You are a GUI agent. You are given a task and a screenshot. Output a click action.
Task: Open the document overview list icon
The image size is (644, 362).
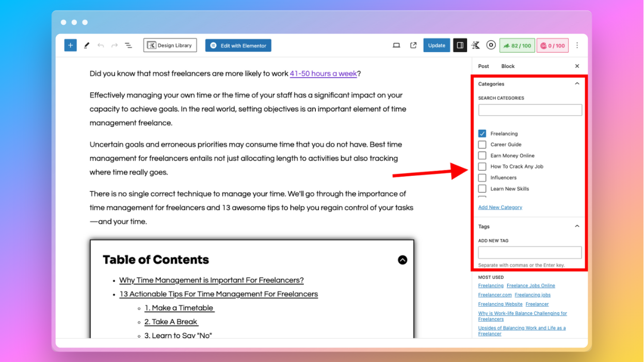coord(128,45)
